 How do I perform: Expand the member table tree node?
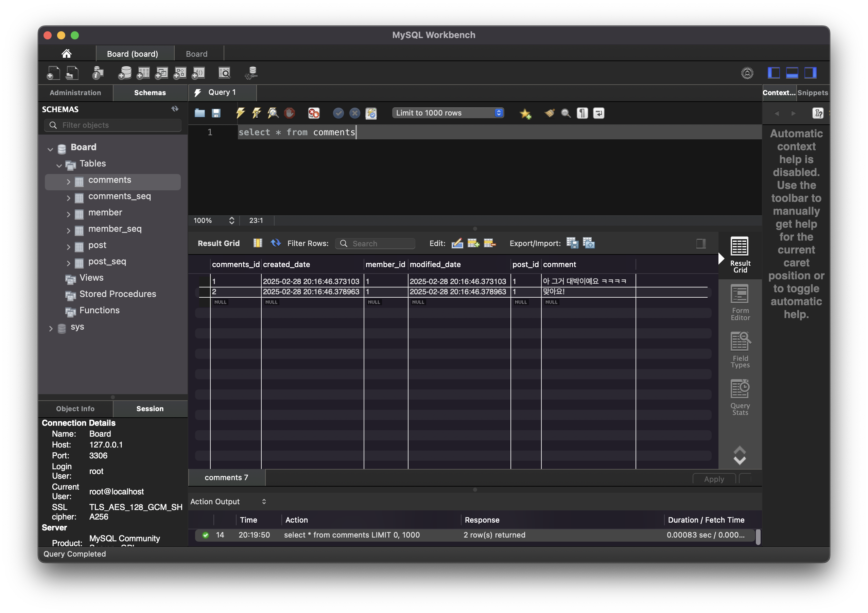pos(68,214)
